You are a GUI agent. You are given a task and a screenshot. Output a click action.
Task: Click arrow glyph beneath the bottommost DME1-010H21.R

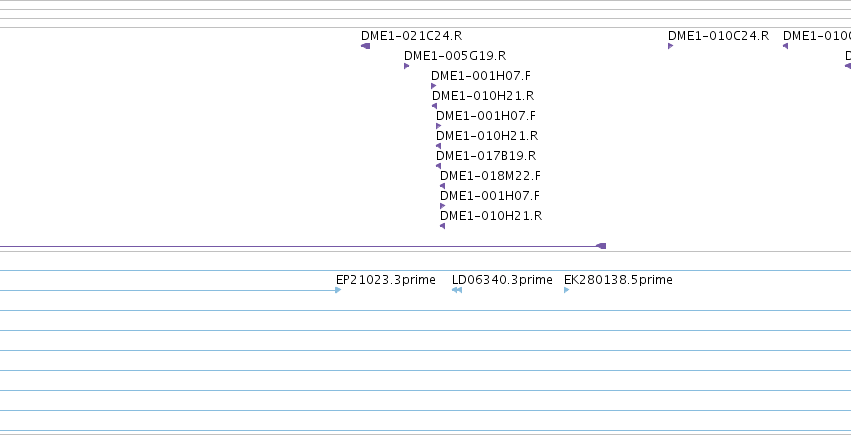click(442, 226)
